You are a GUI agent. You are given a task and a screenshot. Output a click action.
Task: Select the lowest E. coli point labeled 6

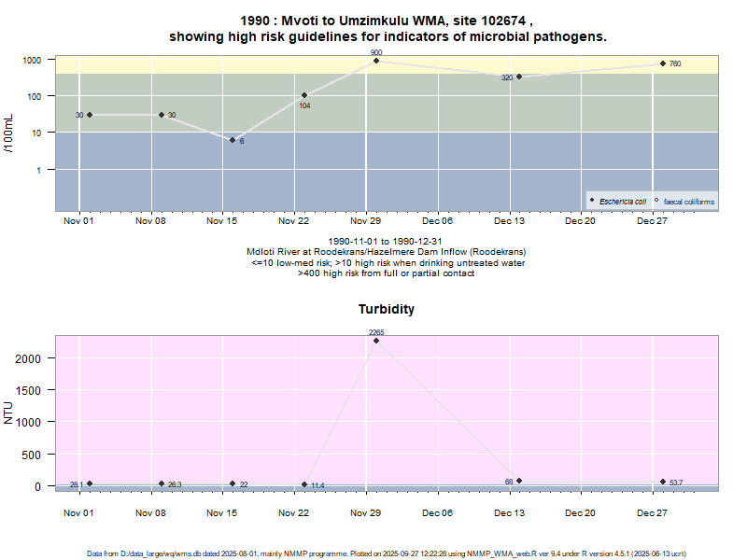[233, 140]
